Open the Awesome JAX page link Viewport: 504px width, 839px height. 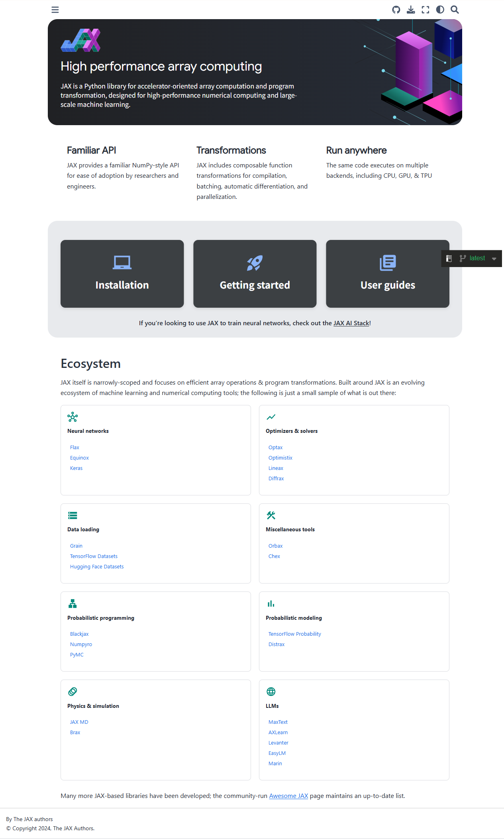point(288,796)
